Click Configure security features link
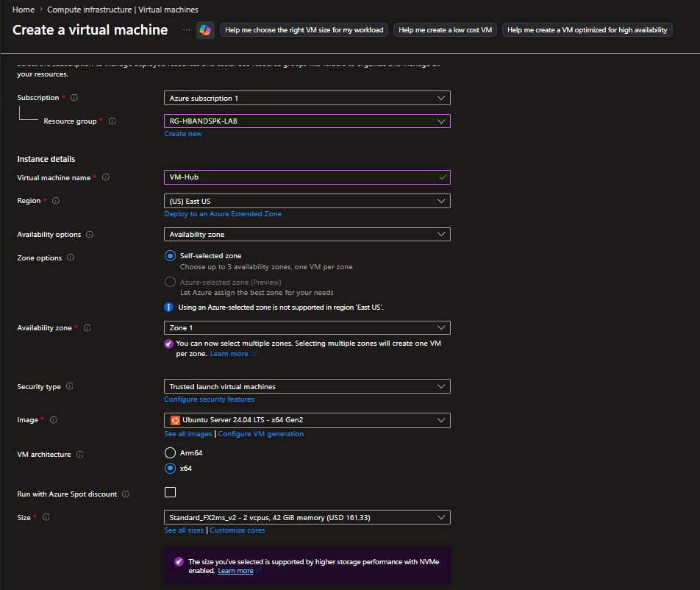Screen dimensions: 700x590 coord(210,399)
